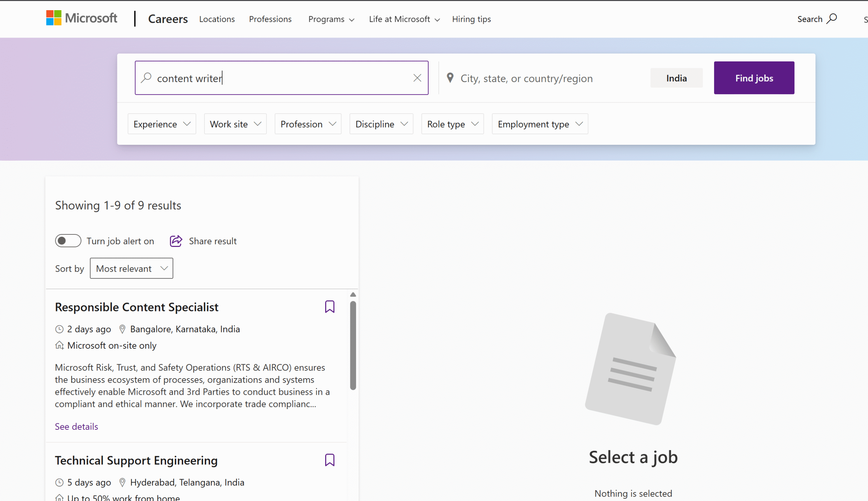Click pin icon next to Hyderabad, Telangana
Screen dimensions: 868x501
[x=122, y=482]
